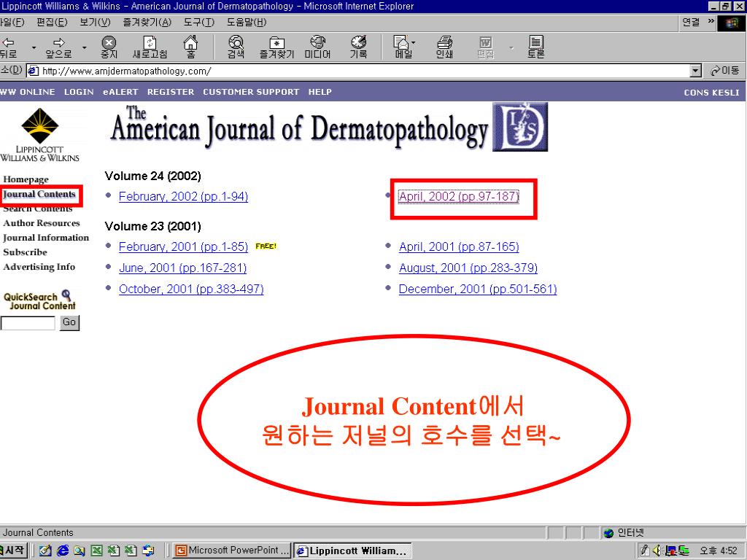
Task: Click the Dermatopathology journal emblem logo
Action: pos(520,127)
